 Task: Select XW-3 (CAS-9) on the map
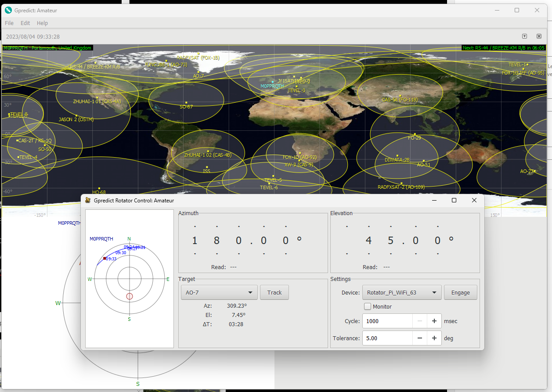pyautogui.click(x=299, y=163)
